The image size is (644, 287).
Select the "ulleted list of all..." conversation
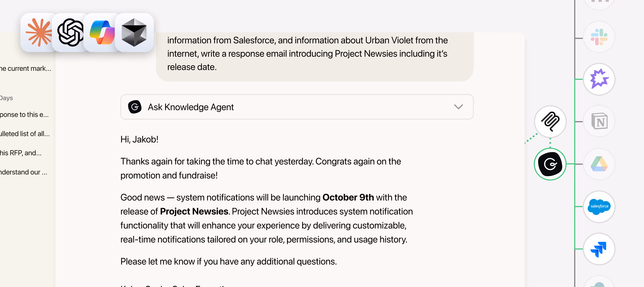tap(25, 134)
